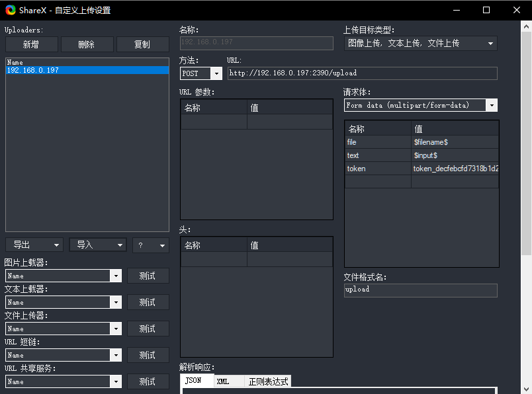
Task: Click the 删除 button
Action: (x=87, y=44)
